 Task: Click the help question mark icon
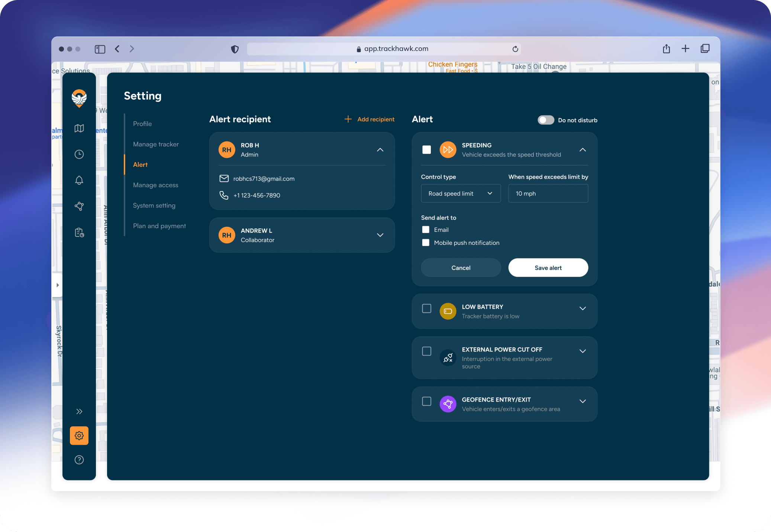coord(79,460)
